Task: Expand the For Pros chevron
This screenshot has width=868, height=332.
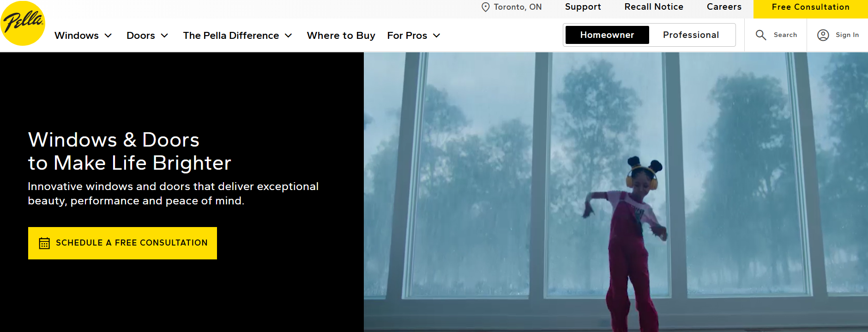Action: [436, 36]
